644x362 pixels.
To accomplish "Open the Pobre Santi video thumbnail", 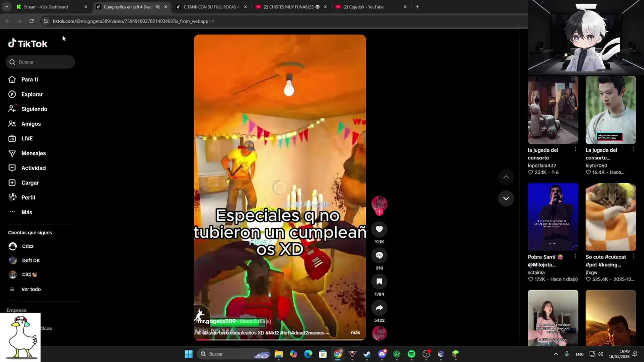I will [553, 217].
